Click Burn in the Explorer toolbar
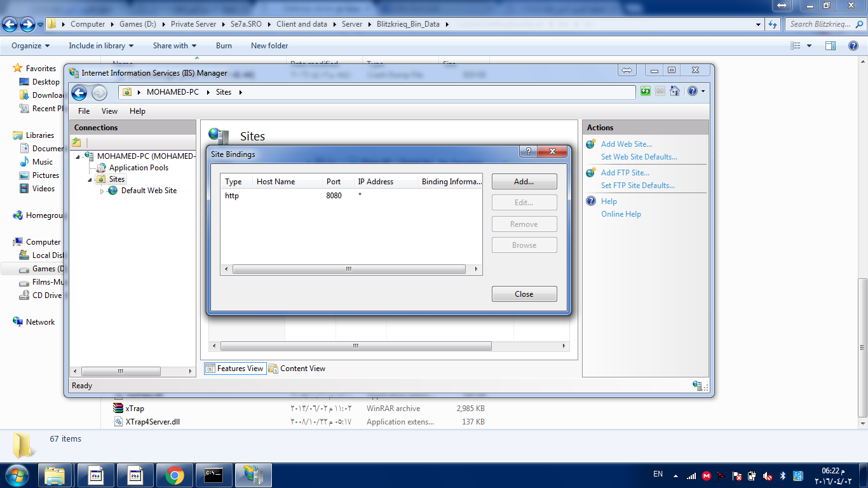Viewport: 868px width, 488px height. click(x=224, y=46)
